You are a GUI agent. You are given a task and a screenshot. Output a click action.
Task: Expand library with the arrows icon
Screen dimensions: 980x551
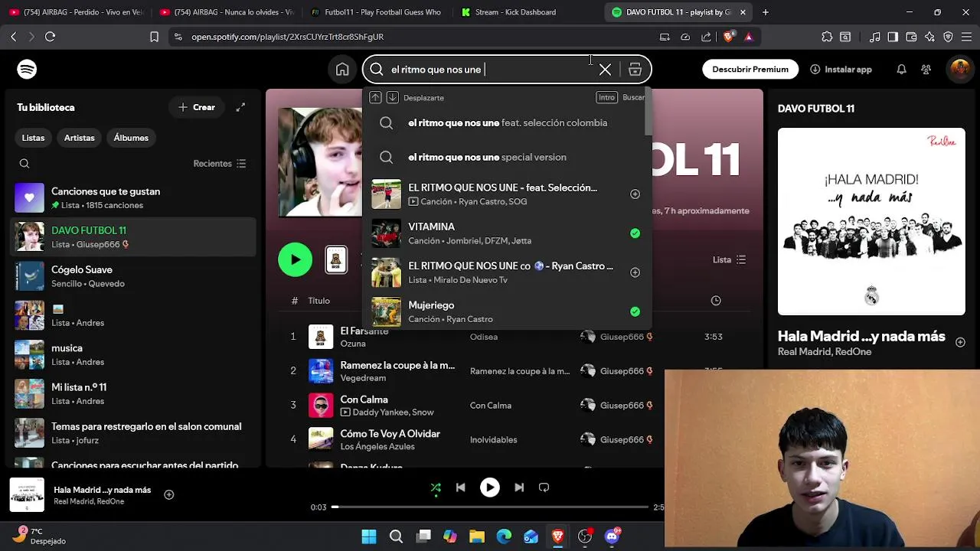pyautogui.click(x=240, y=107)
